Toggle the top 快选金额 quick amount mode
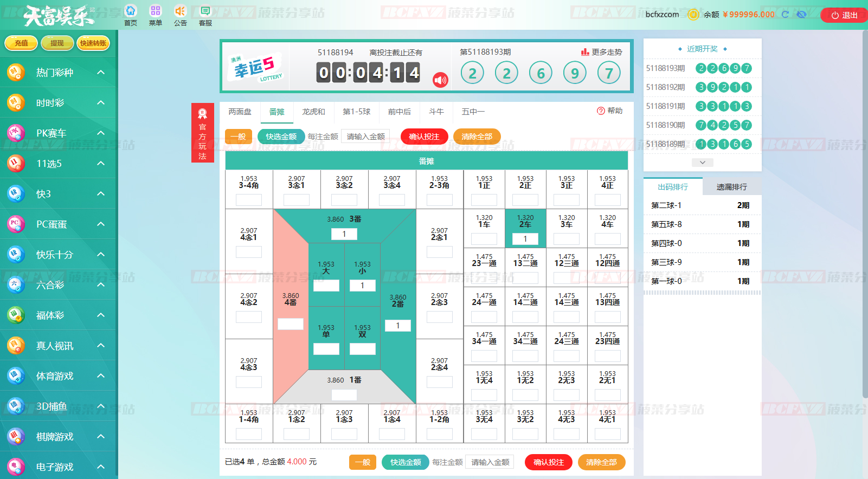The image size is (868, 479). pos(281,137)
